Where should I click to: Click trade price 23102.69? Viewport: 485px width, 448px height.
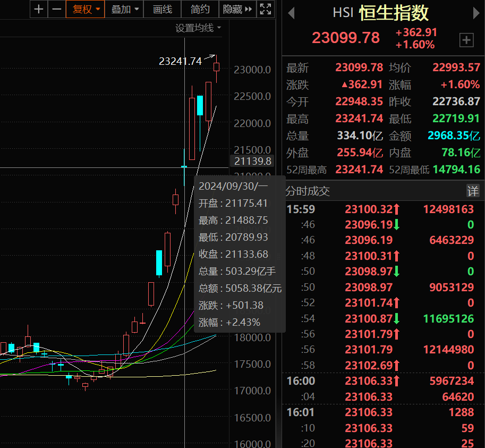click(369, 366)
